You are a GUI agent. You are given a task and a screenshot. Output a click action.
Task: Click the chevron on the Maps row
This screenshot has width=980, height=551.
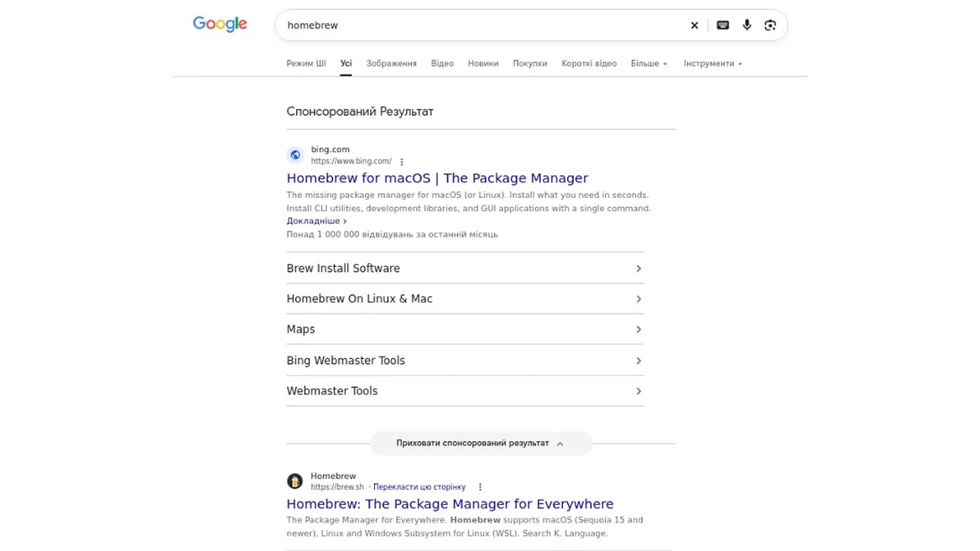(639, 330)
